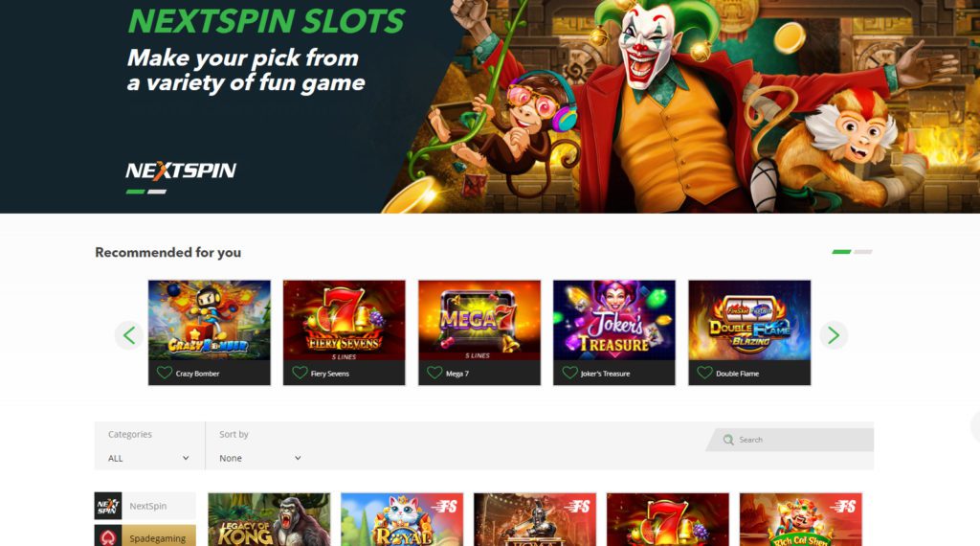The image size is (980, 546).
Task: Show previous recommended games with left arrow
Action: 129,335
